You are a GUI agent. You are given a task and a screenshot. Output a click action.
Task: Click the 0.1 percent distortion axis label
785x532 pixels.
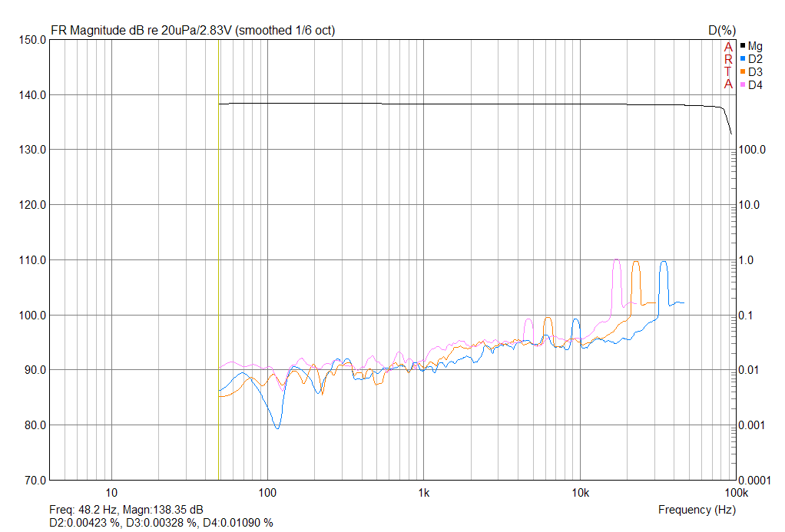[x=747, y=316]
